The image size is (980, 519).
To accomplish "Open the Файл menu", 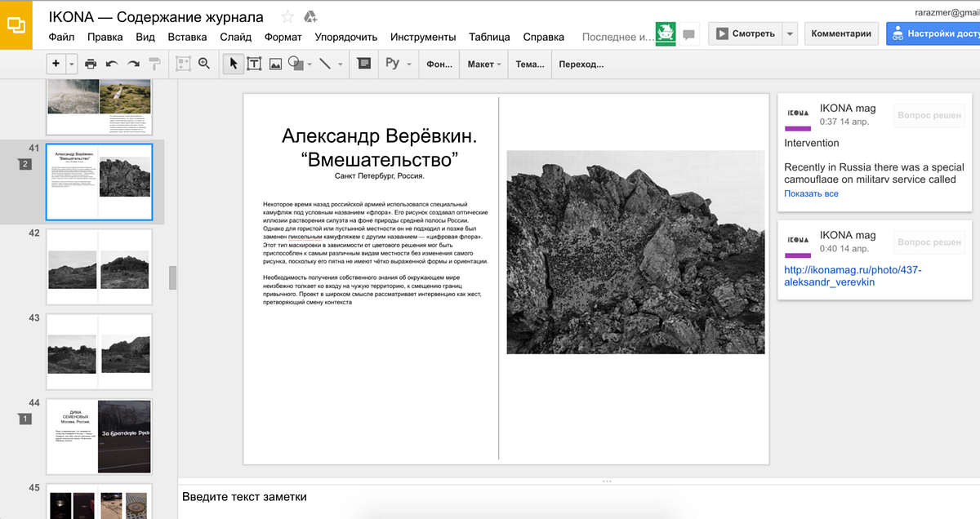I will coord(61,37).
